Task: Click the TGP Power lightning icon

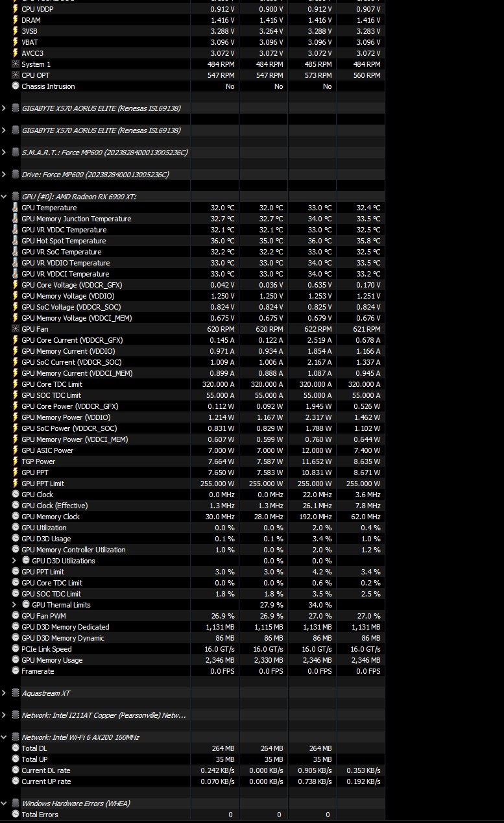Action: (x=16, y=461)
